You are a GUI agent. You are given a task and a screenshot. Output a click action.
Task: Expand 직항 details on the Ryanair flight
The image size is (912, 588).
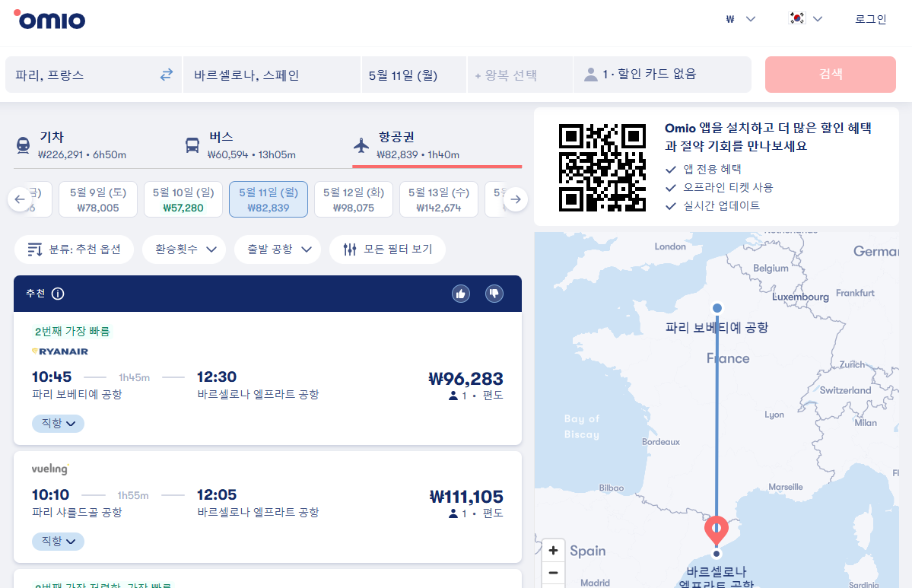pyautogui.click(x=58, y=424)
